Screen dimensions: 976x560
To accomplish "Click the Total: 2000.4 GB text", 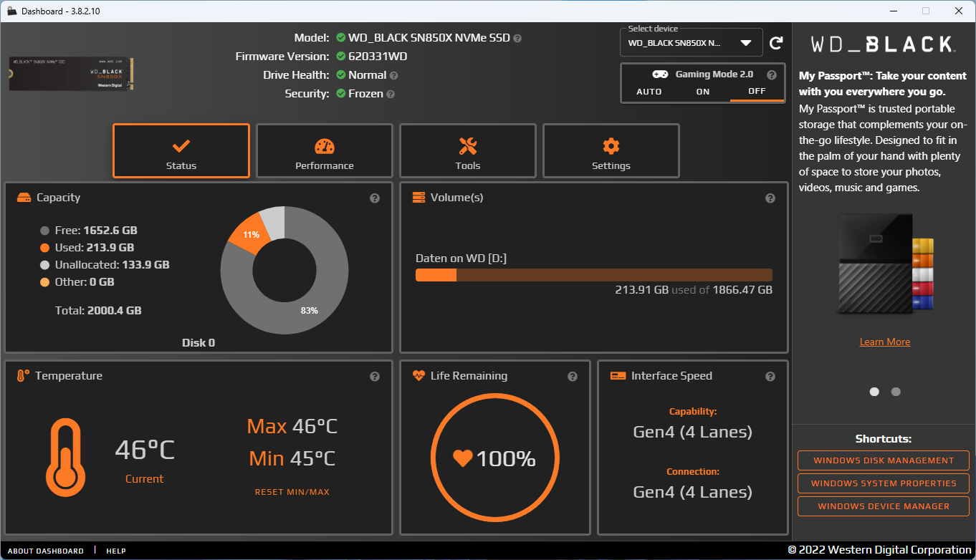I will [x=98, y=311].
